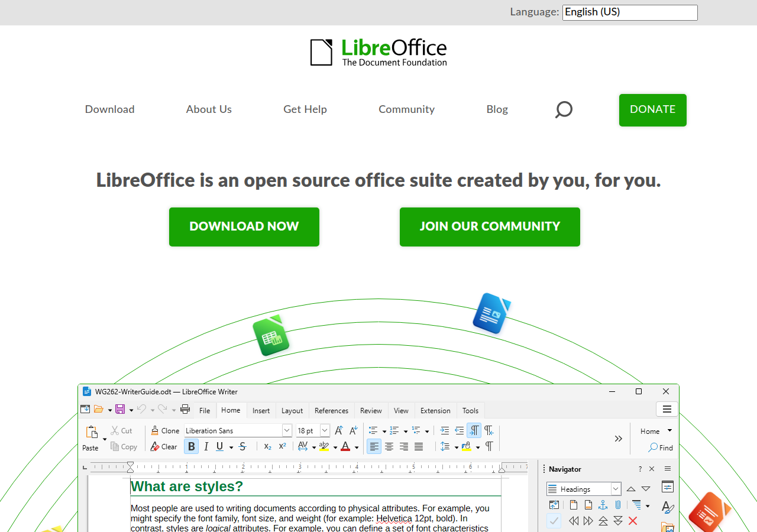Click the "What are styles?" heading text
Viewport: 757px width, 532px height.
pyautogui.click(x=187, y=486)
